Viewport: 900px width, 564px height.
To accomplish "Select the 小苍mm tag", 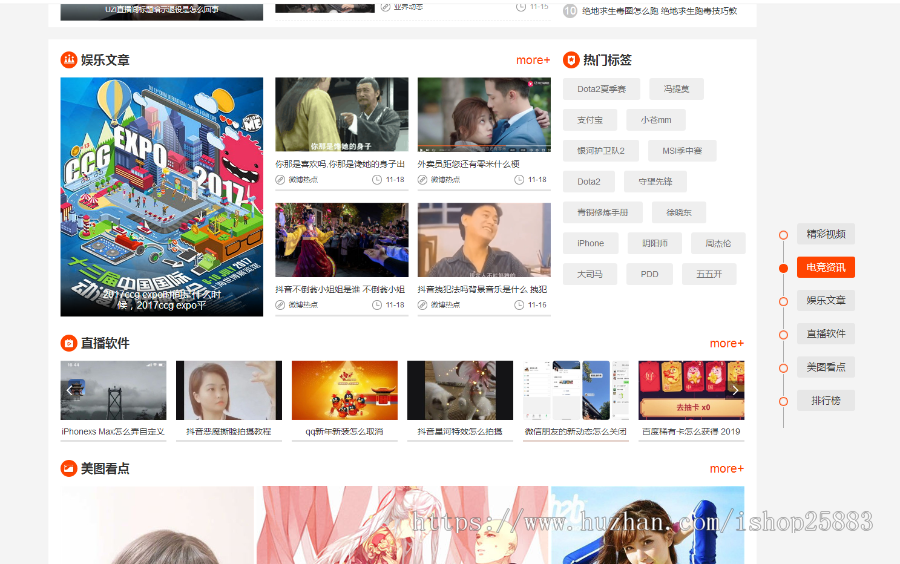I will tap(656, 120).
